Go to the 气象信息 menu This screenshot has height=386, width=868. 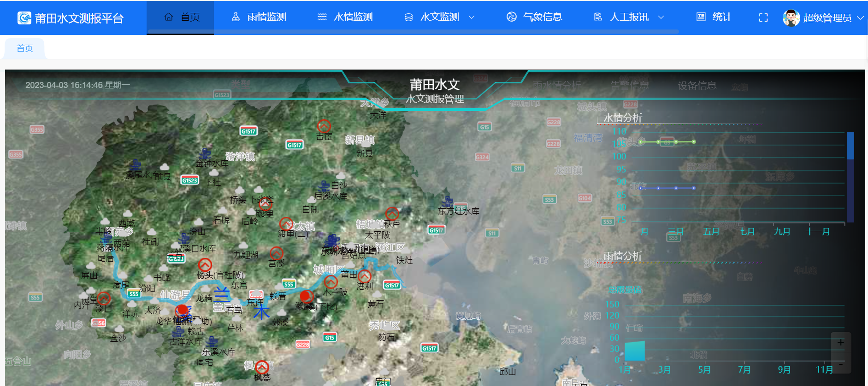[534, 18]
